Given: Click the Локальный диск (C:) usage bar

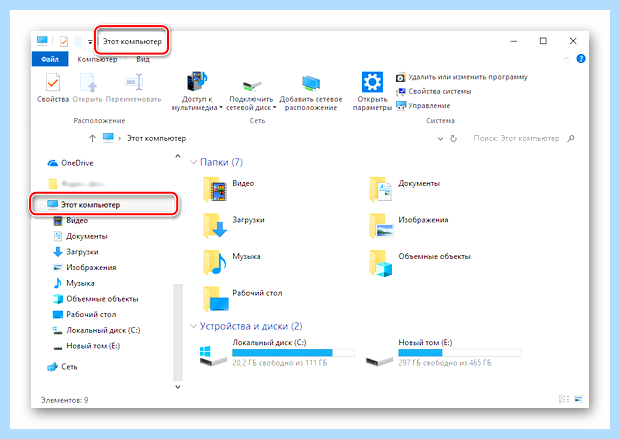Looking at the screenshot, I should click(x=293, y=353).
